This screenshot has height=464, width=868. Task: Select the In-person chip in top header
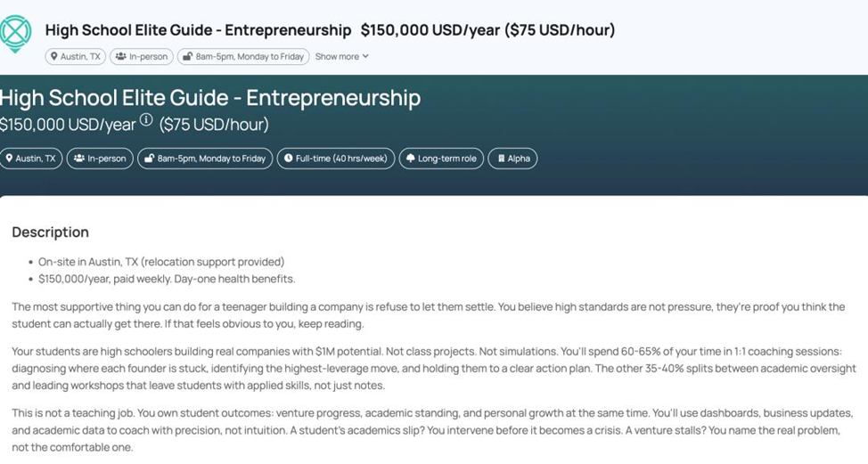pos(142,56)
